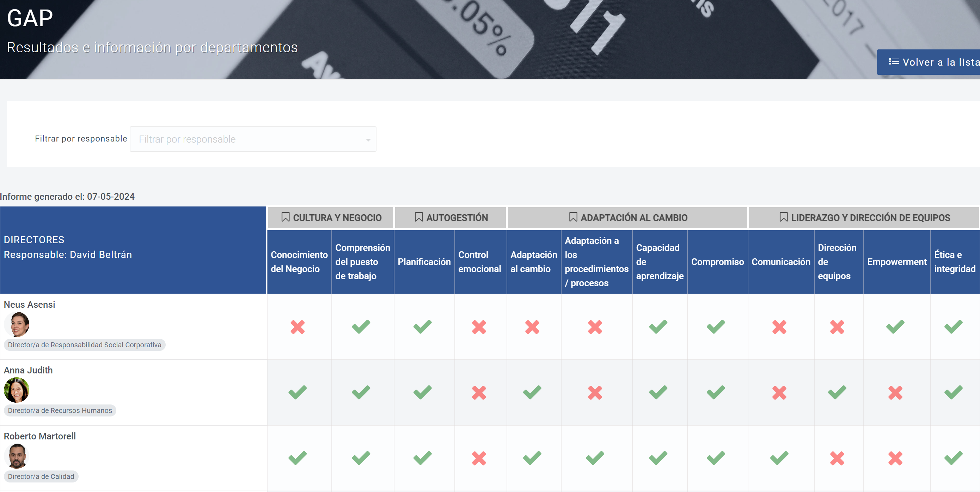The width and height of the screenshot is (980, 492).
Task: Open the Filtrar por responsable dropdown
Action: tap(253, 139)
